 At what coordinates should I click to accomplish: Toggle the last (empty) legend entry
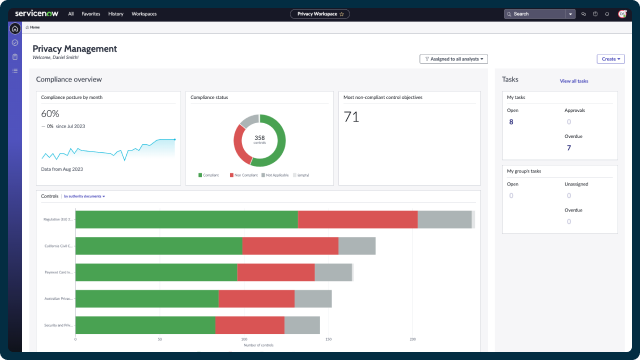tap(301, 175)
